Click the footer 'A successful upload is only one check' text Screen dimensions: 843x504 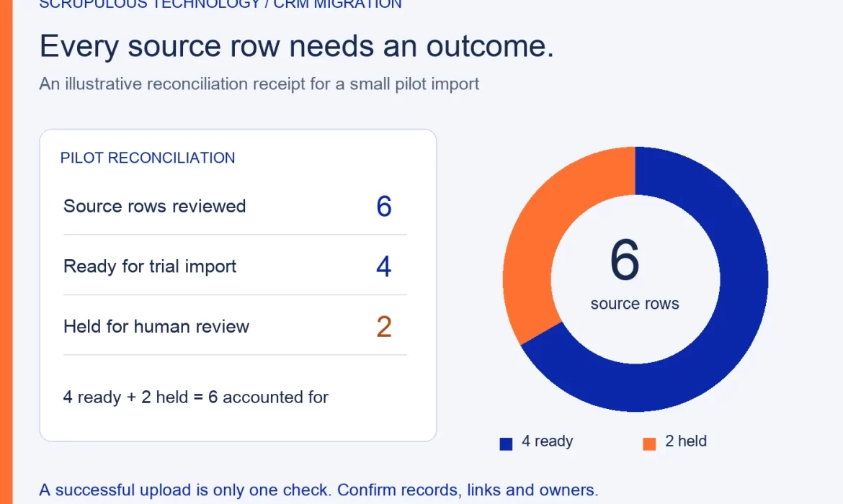click(x=318, y=490)
